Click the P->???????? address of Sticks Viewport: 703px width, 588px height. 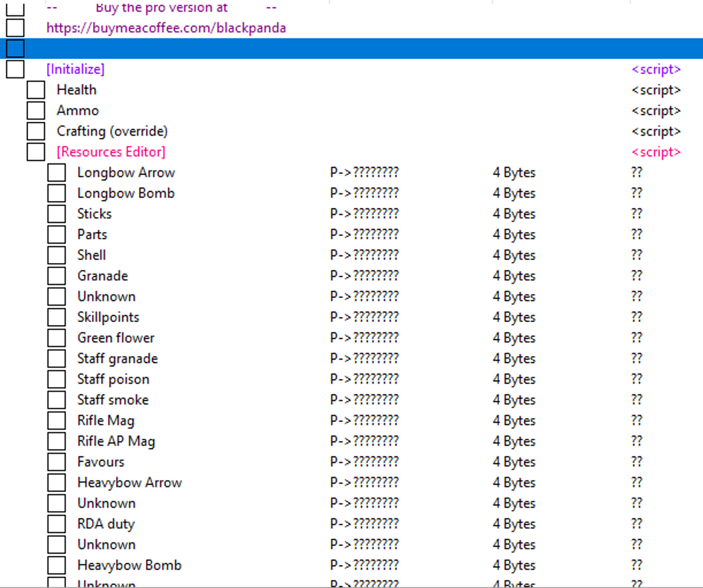pos(364,214)
